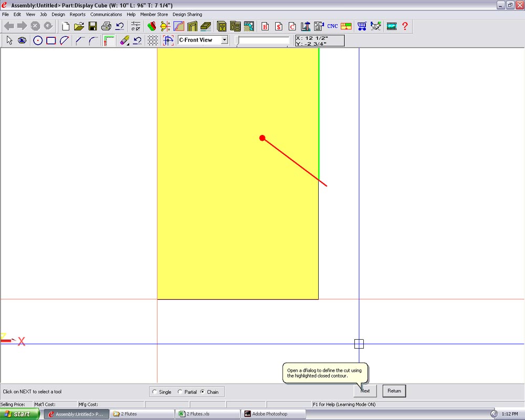525x420 pixels.
Task: Select the fillet rounded corner tool
Action: 93,40
